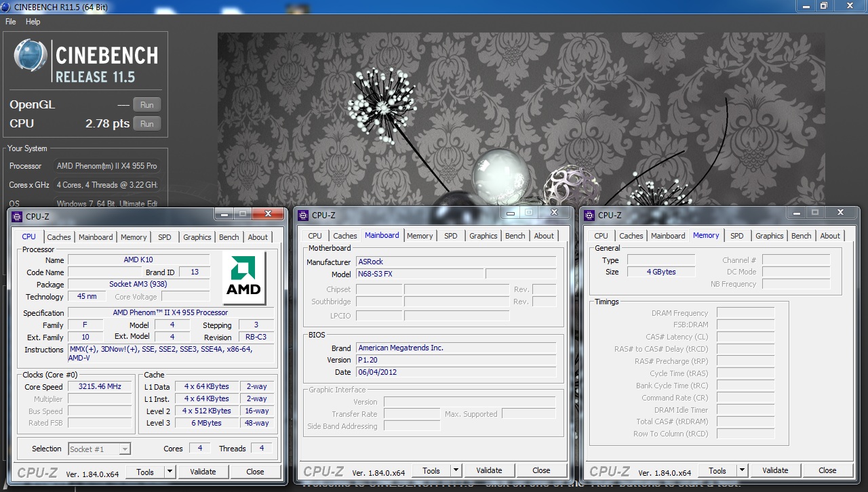Image resolution: width=868 pixels, height=492 pixels.
Task: Click Tools button in right CPU-Z window
Action: (717, 470)
